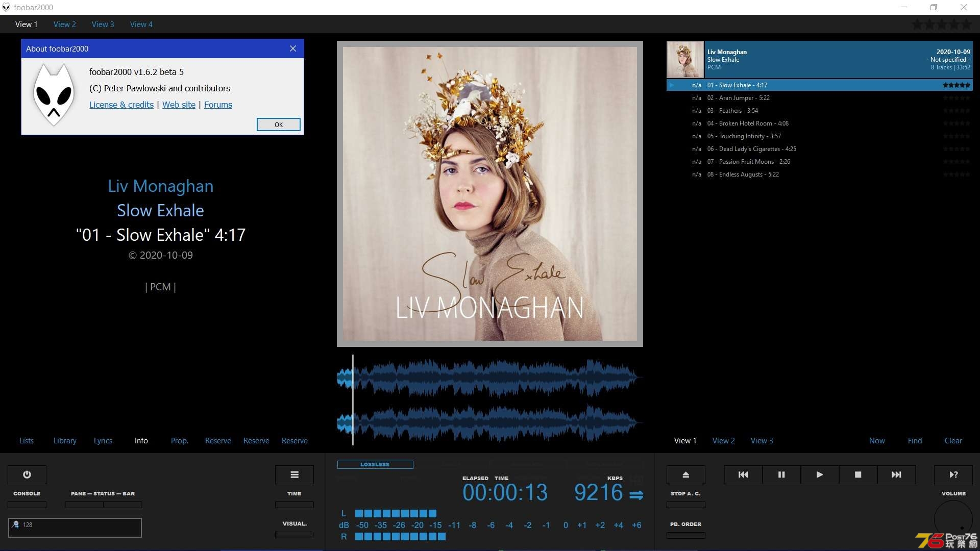The width and height of the screenshot is (980, 551).
Task: Click the Find button below playlist
Action: point(915,441)
